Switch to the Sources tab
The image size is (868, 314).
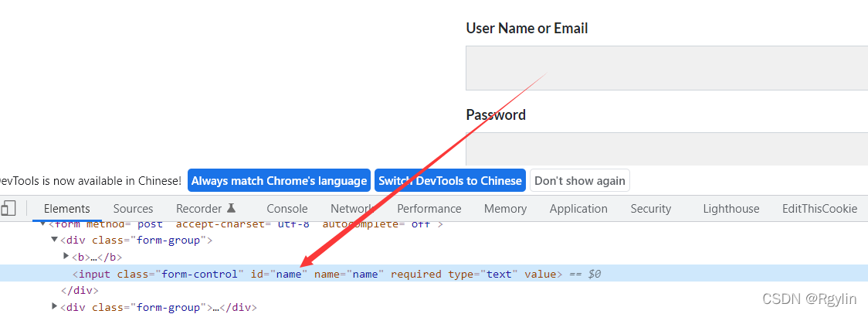coord(133,209)
